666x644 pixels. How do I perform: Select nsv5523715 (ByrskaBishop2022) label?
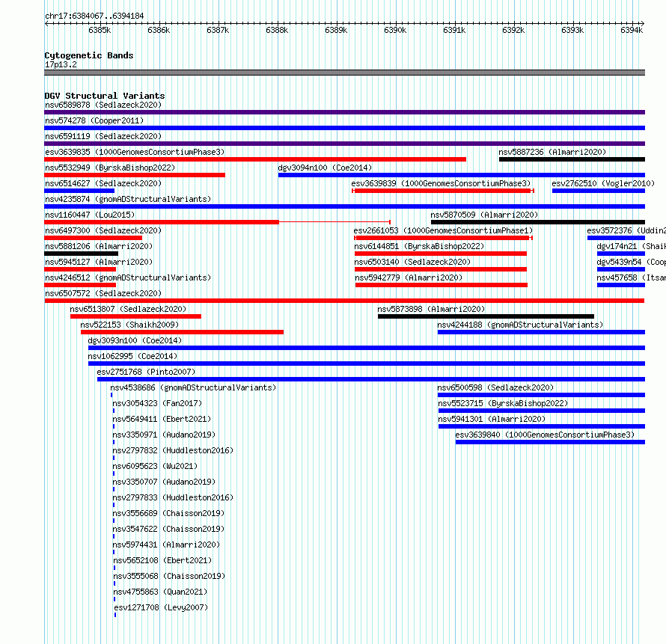click(x=503, y=403)
